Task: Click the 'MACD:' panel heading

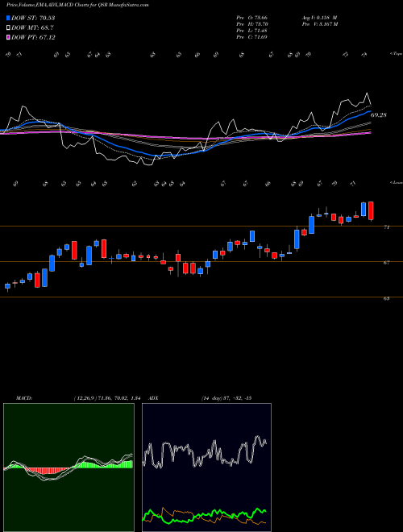Action: point(23,398)
